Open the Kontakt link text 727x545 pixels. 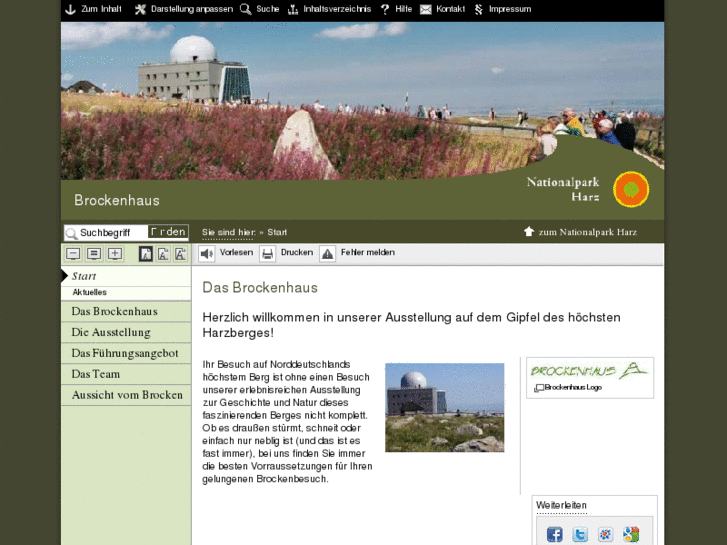pyautogui.click(x=451, y=9)
